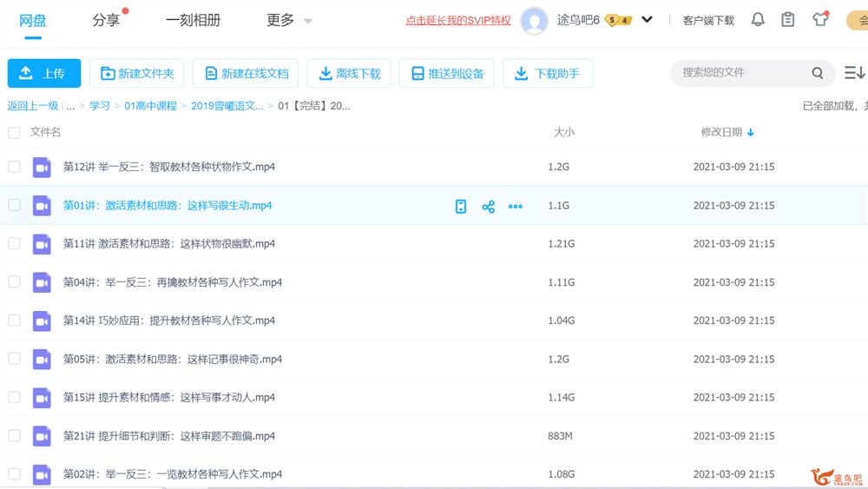Viewport: 868px width, 489px height.
Task: Open notifications bell icon
Action: click(758, 20)
